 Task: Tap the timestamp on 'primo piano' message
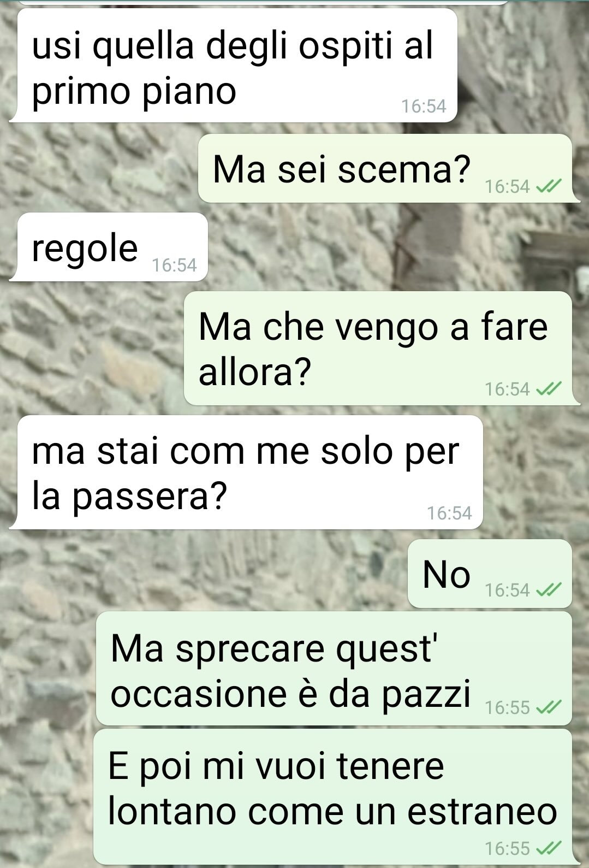click(x=424, y=106)
